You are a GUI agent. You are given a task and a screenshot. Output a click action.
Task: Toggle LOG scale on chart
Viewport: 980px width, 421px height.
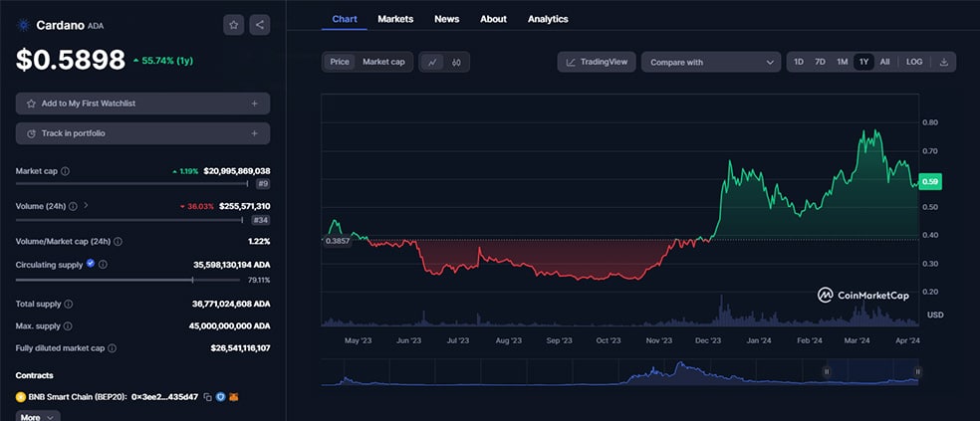(914, 62)
